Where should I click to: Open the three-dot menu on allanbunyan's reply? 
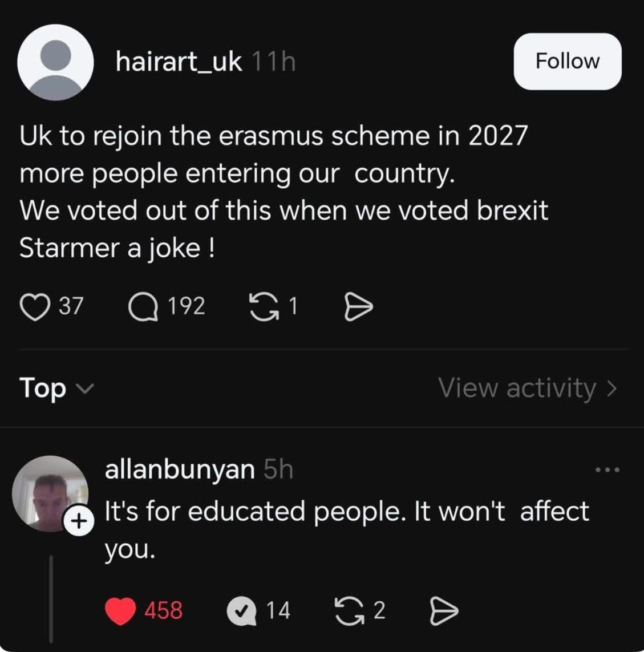click(606, 470)
